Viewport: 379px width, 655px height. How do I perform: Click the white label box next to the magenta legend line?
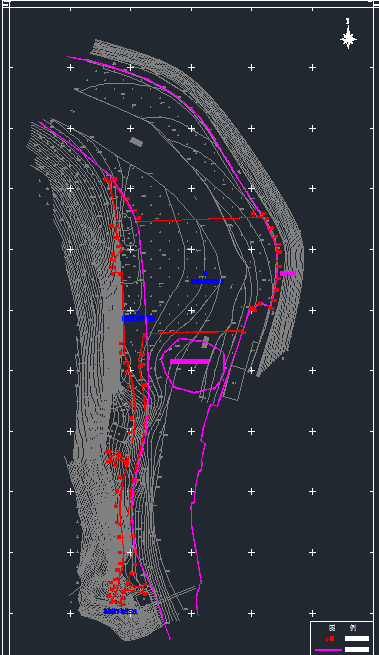(357, 650)
